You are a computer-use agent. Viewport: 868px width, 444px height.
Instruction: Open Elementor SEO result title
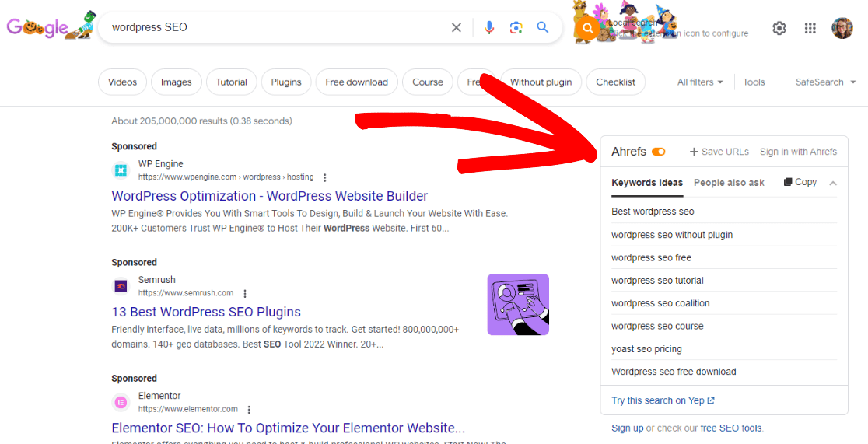point(288,428)
